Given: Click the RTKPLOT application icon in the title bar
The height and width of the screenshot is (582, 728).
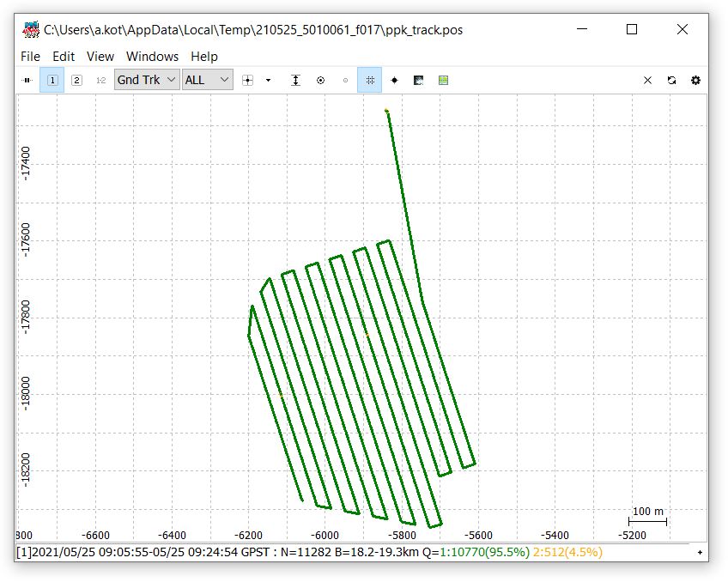Looking at the screenshot, I should [31, 30].
